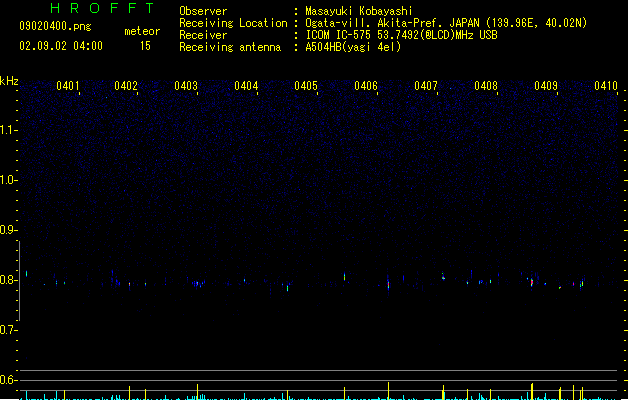Click the Observer label
This screenshot has width=629, height=400.
pos(203,11)
